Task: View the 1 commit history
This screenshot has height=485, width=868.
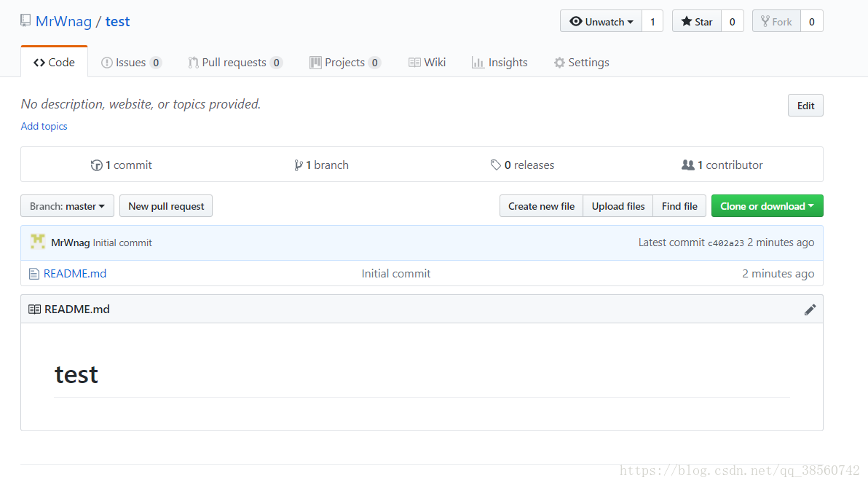Action: coord(121,165)
